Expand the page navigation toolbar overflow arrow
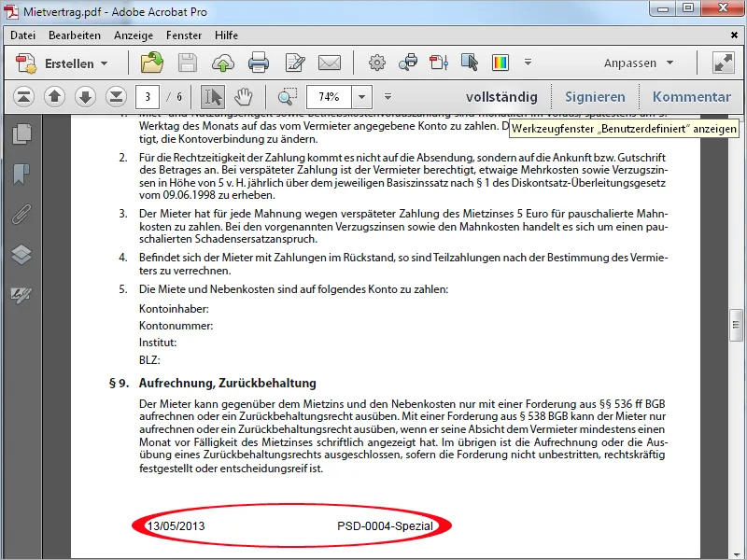This screenshot has height=560, width=747. [388, 97]
